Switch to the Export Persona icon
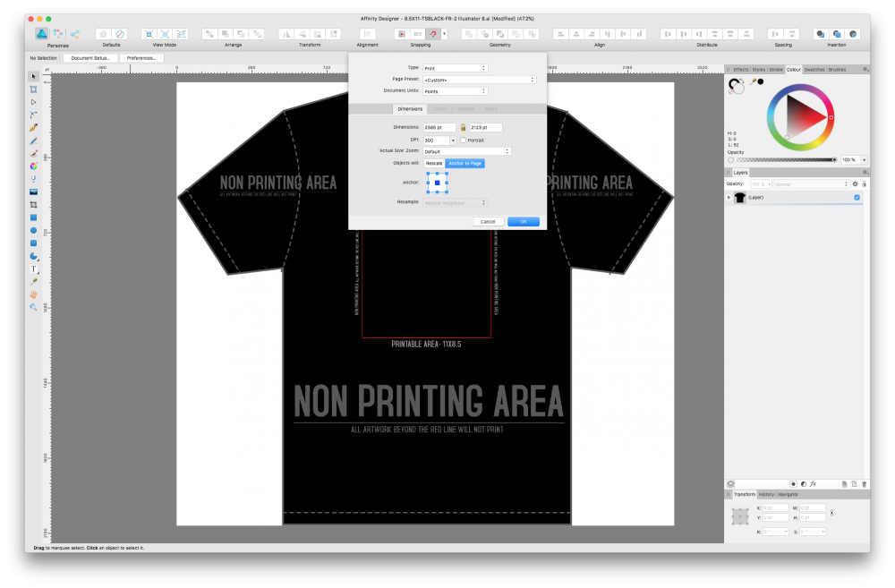 click(x=75, y=34)
